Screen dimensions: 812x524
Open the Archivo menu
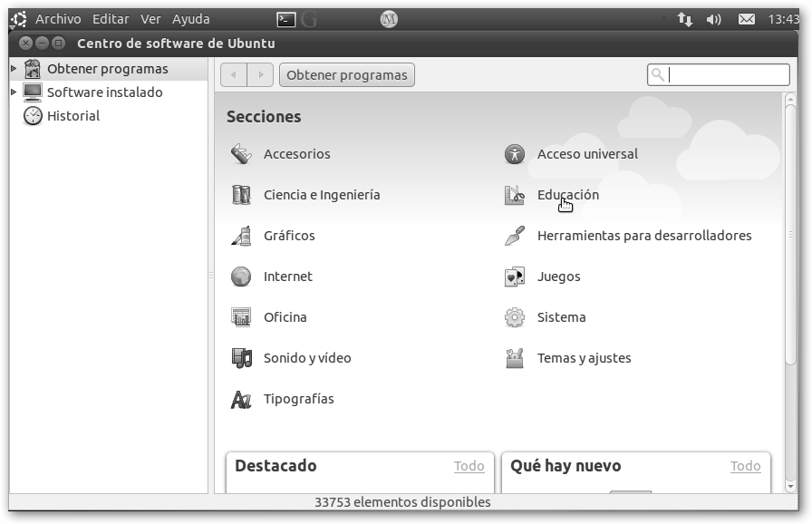58,19
